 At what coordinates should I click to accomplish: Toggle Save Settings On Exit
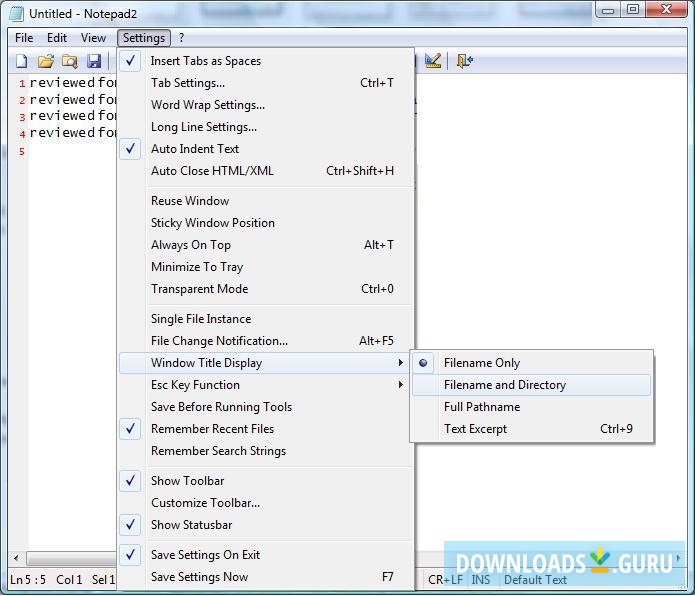266,555
